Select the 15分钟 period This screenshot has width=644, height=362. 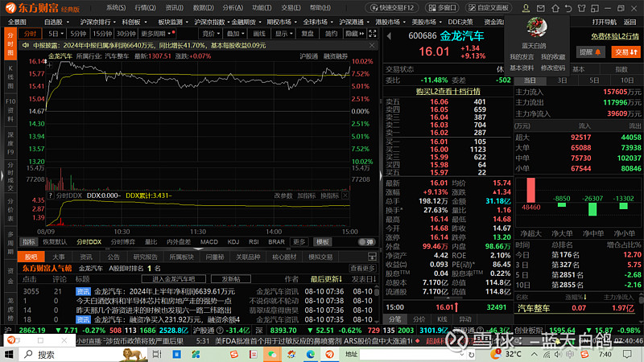(x=102, y=34)
